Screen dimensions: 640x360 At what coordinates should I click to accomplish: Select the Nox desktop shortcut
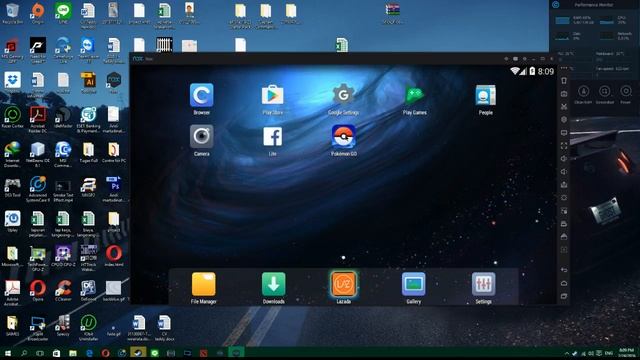pos(113,82)
